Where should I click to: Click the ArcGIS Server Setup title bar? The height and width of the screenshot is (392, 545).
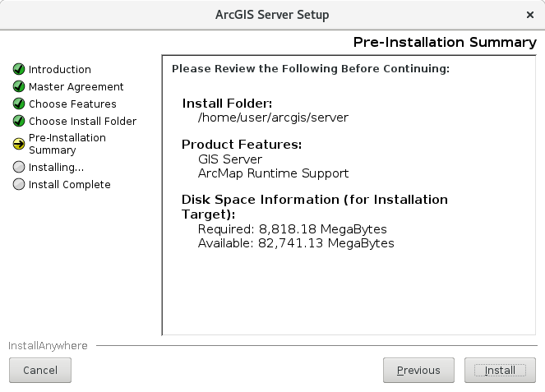pos(272,15)
